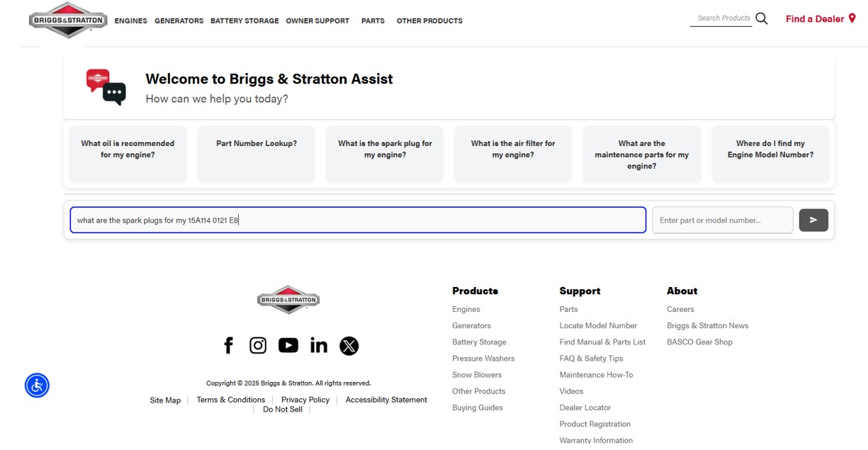Open the FAQ & Safety Tips link
The image size is (868, 450).
coord(591,358)
